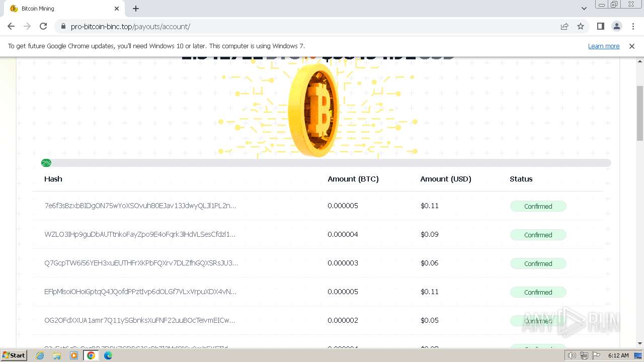
Task: Switch to the Chrome taskbar button
Action: click(91, 355)
